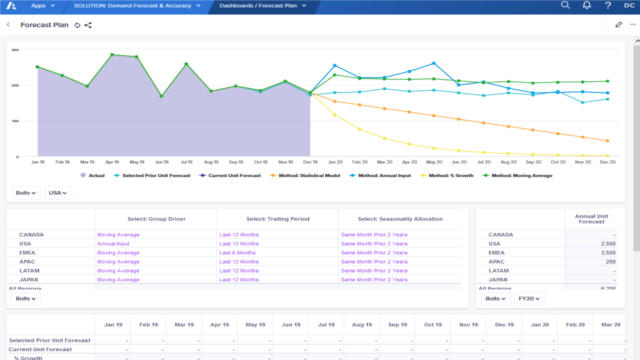Select JAPAN trailing period Last 12 Months
The width and height of the screenshot is (640, 360).
239,280
